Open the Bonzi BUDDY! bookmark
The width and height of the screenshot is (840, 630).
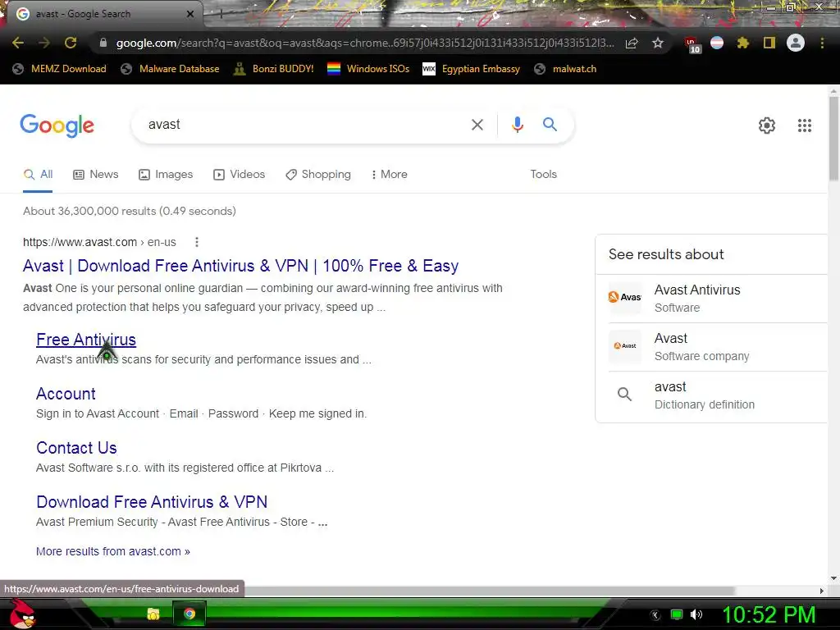point(274,69)
